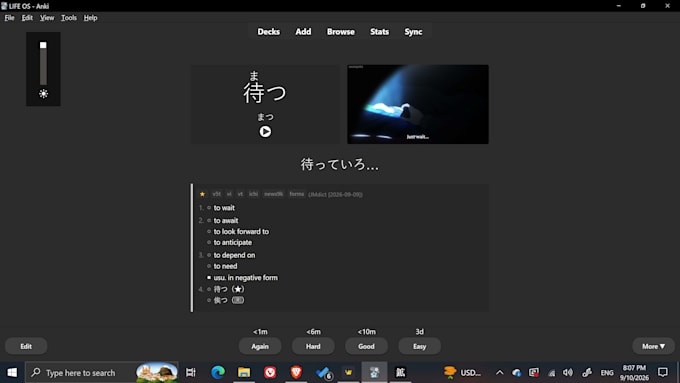Open Vivaldi browser from taskbar
Viewport: 680px width, 383px height.
(x=270, y=372)
